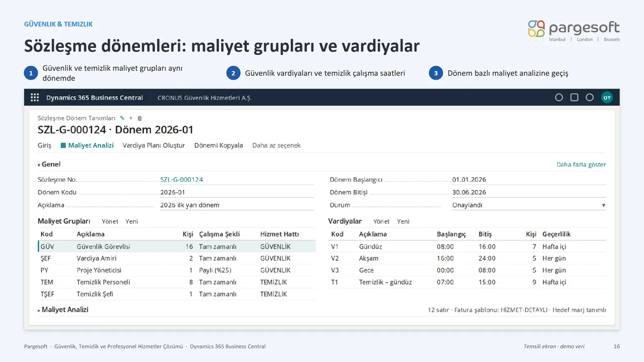Viewport: 644px width, 362px height.
Task: Click Yeni in Maliyet Grupları
Action: [132, 221]
